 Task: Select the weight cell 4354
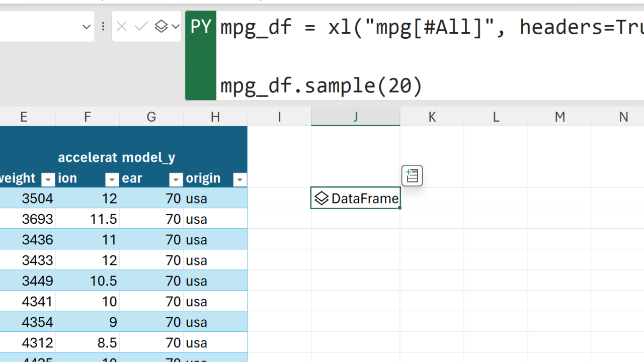(x=28, y=322)
